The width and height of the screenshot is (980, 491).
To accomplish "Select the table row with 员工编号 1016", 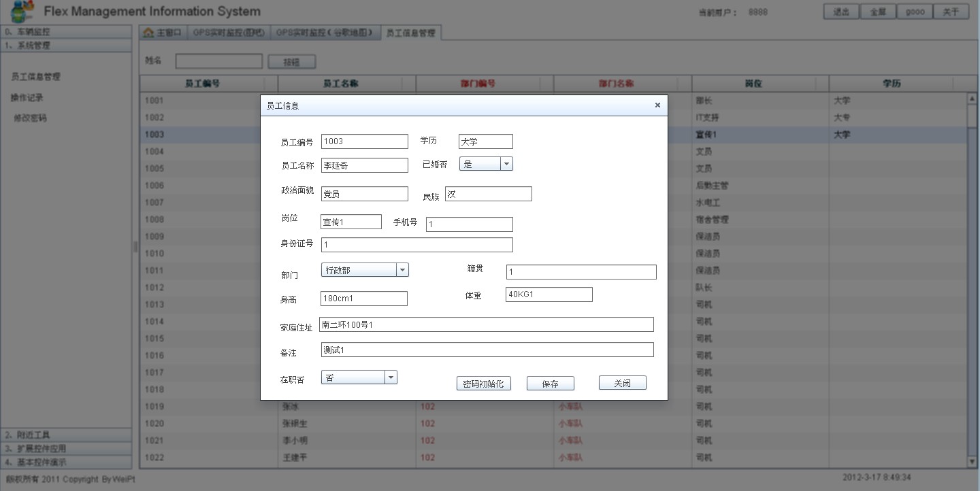I will pyautogui.click(x=553, y=356).
